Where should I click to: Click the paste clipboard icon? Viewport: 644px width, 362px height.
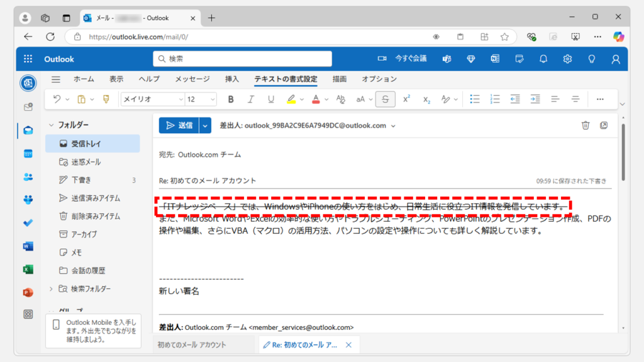pos(81,99)
